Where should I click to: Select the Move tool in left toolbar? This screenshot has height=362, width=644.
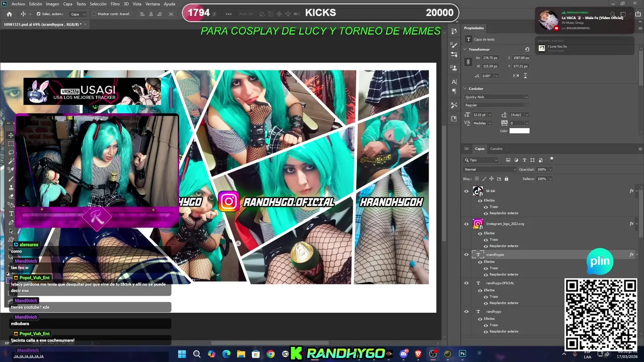coord(11,135)
